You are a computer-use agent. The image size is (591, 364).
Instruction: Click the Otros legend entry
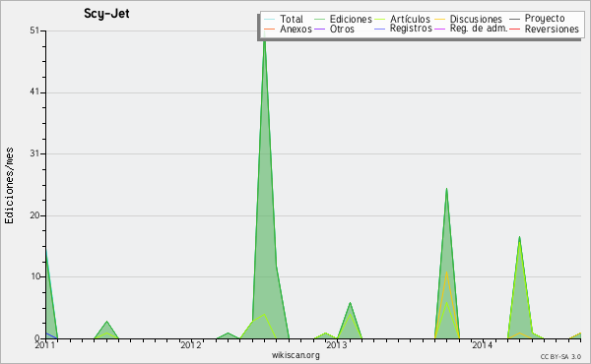(334, 29)
